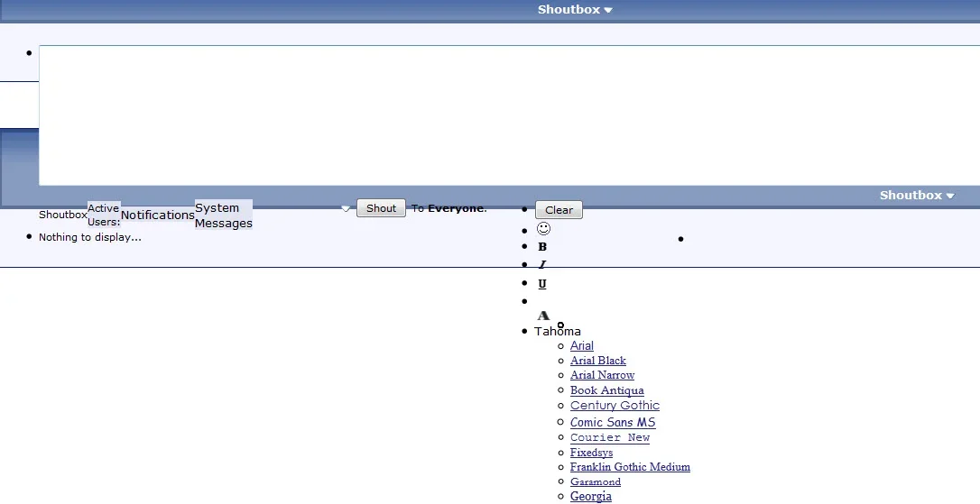This screenshot has width=980, height=504.
Task: Click the Shout button
Action: (381, 208)
